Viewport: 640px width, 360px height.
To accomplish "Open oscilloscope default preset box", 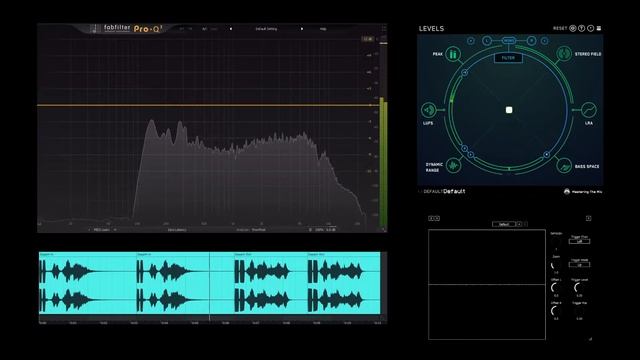I will [x=504, y=224].
